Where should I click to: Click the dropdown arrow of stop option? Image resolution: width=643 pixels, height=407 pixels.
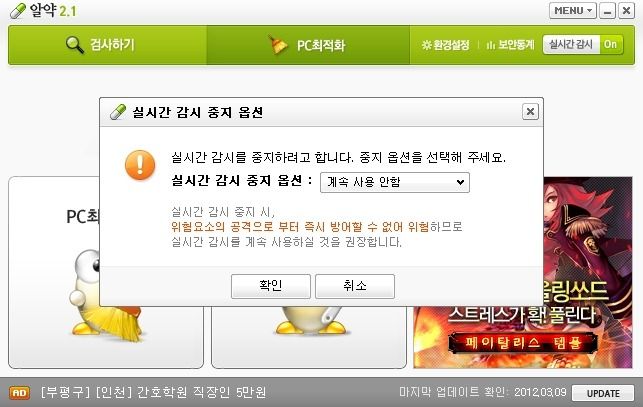(x=460, y=182)
